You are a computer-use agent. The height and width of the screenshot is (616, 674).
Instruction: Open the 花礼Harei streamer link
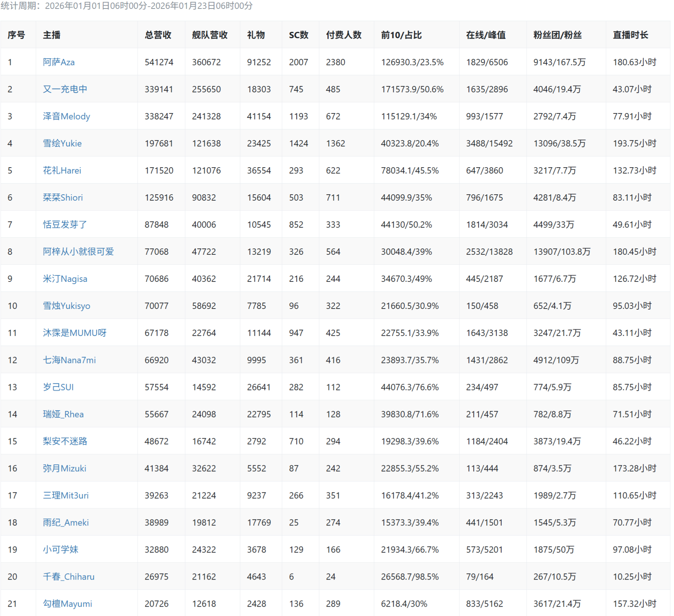(62, 170)
